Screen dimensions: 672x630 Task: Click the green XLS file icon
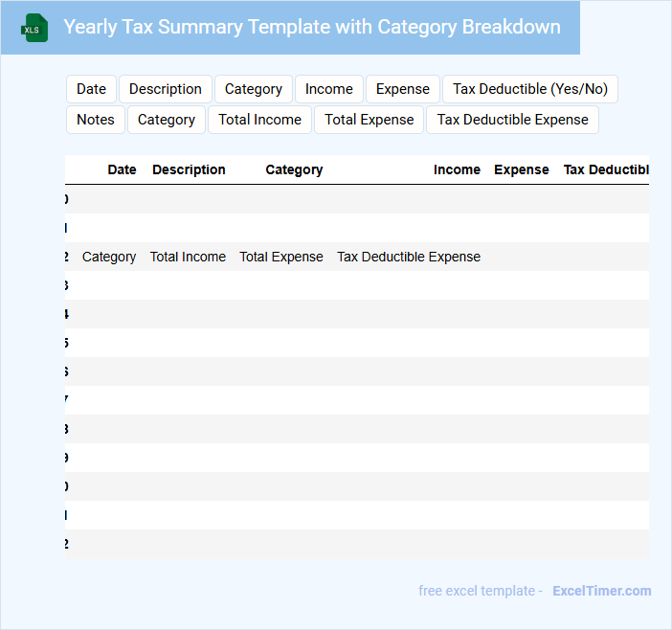click(34, 28)
